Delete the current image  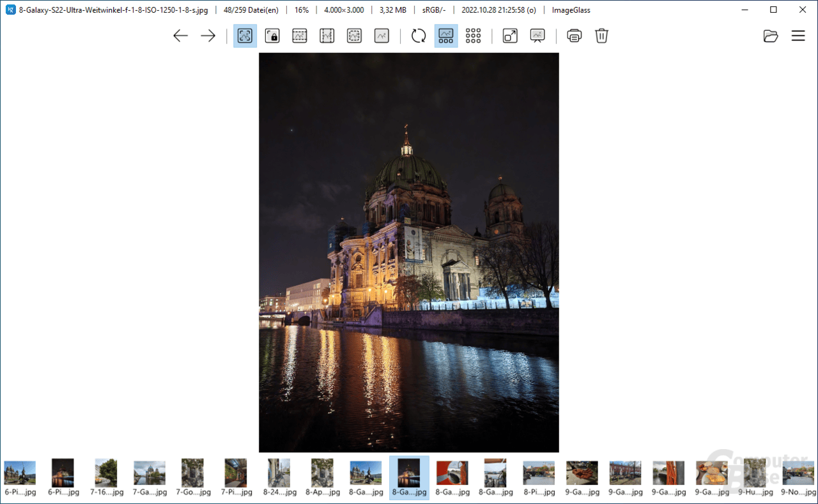click(x=601, y=36)
